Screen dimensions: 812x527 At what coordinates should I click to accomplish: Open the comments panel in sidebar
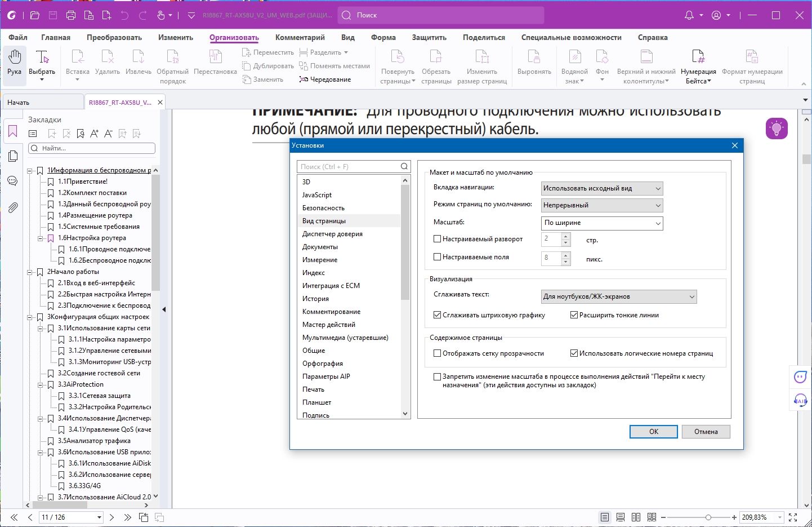pos(12,181)
